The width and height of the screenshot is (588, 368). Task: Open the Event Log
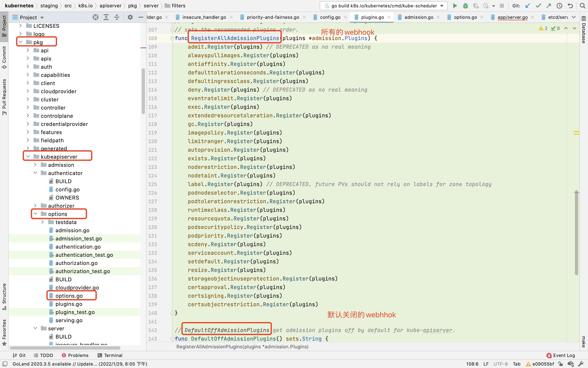click(x=561, y=355)
